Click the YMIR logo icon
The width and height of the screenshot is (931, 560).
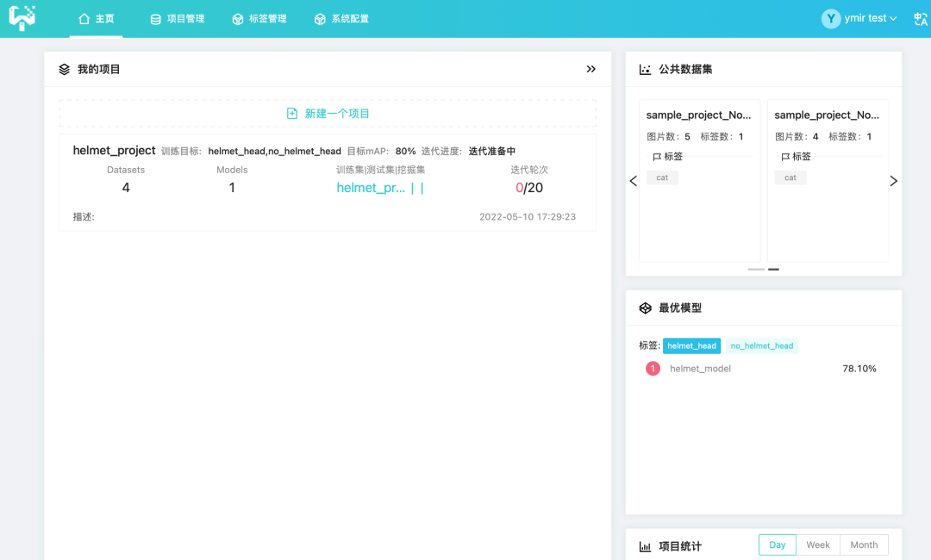click(22, 18)
